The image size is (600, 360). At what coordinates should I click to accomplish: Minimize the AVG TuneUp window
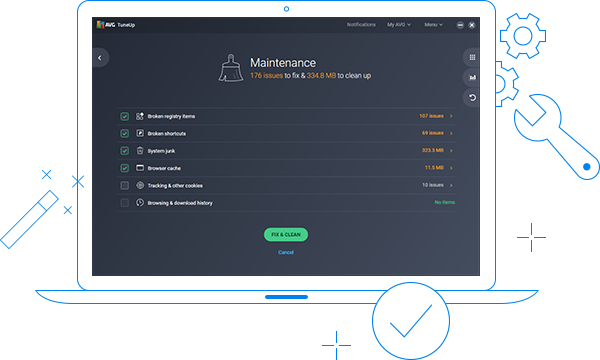click(x=460, y=25)
